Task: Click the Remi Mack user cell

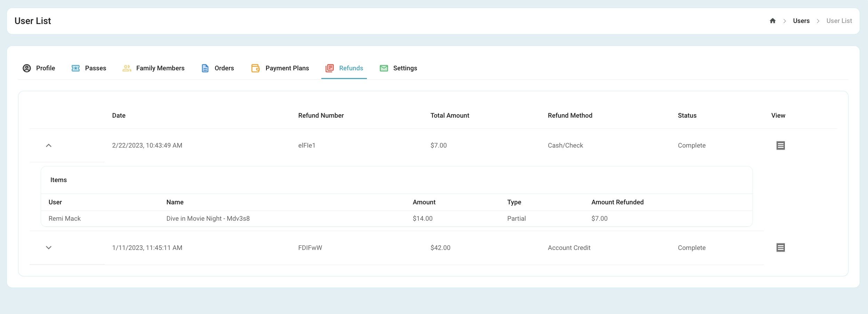Action: 65,219
